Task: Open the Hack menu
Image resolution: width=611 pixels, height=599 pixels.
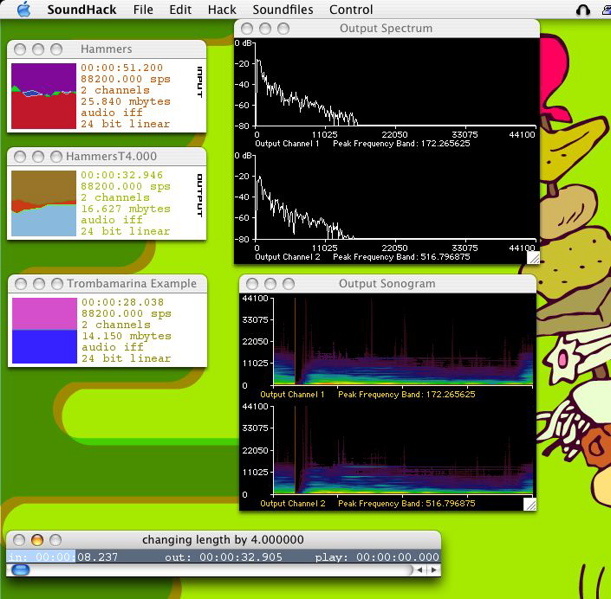Action: [x=222, y=10]
